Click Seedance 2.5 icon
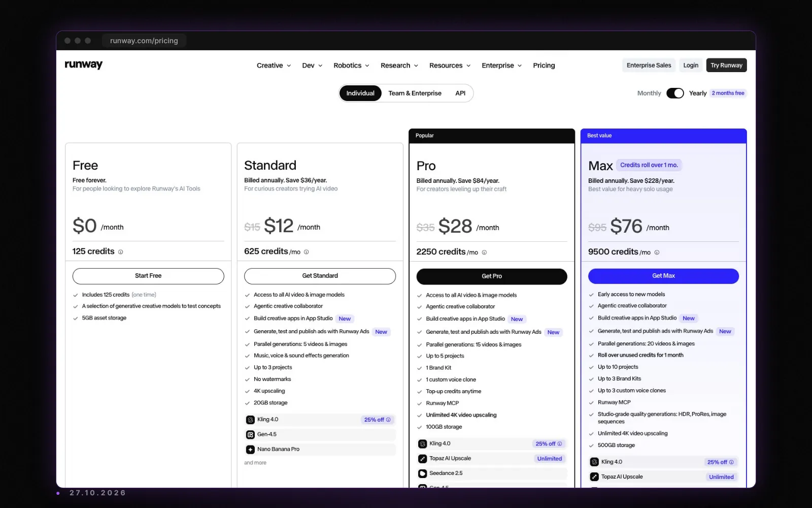812x508 pixels. 422,473
